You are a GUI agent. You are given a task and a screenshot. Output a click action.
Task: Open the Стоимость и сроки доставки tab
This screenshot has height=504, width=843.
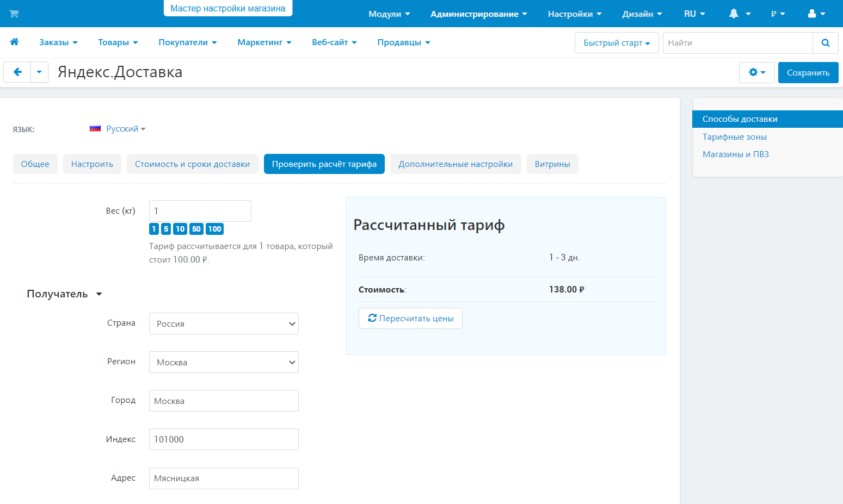[192, 164]
